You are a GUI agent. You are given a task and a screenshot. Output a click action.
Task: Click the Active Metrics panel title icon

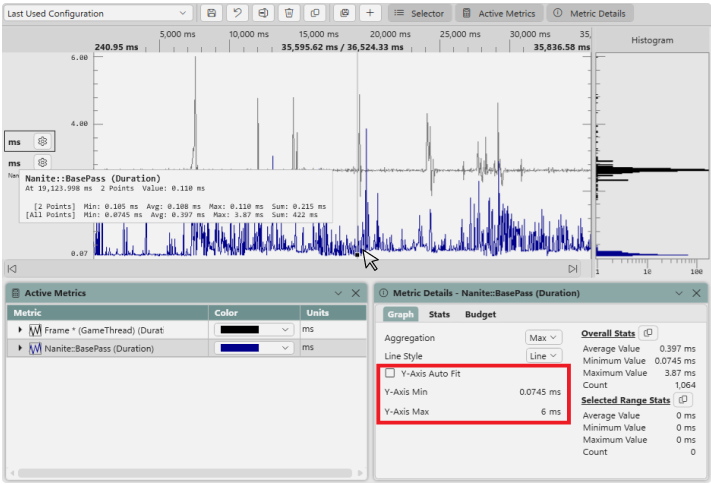coord(15,293)
